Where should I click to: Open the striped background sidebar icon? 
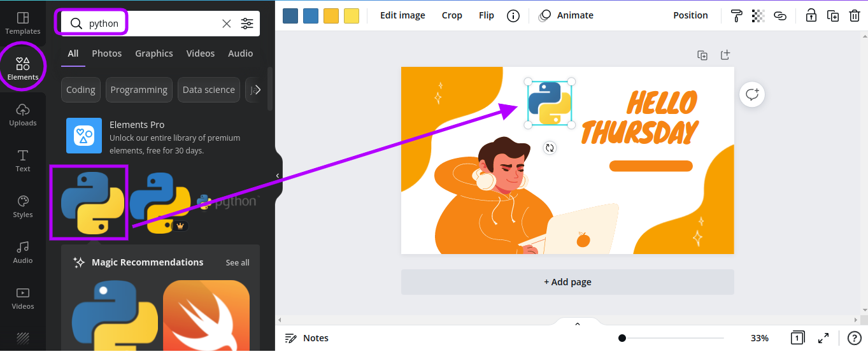tap(23, 339)
